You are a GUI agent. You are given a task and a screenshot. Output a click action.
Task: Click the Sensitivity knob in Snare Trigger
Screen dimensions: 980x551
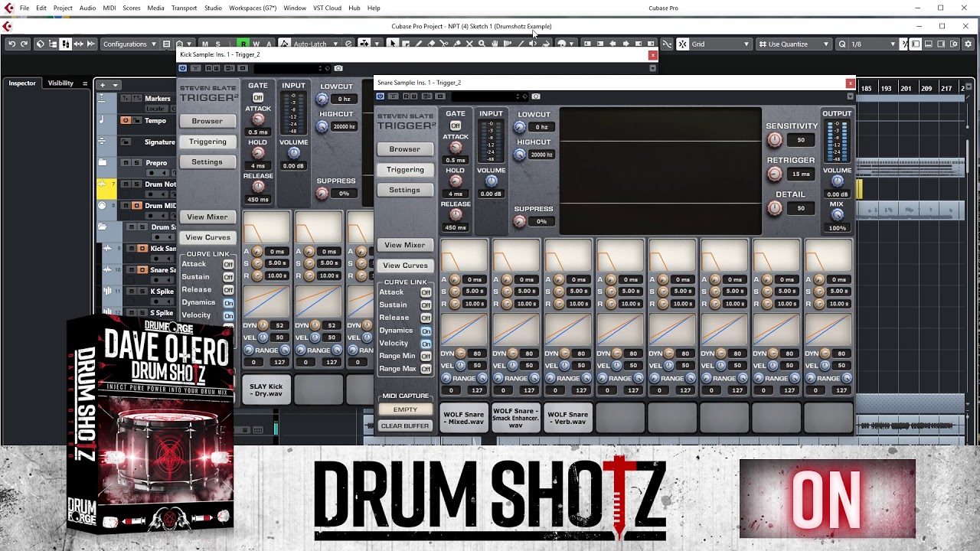coord(775,140)
